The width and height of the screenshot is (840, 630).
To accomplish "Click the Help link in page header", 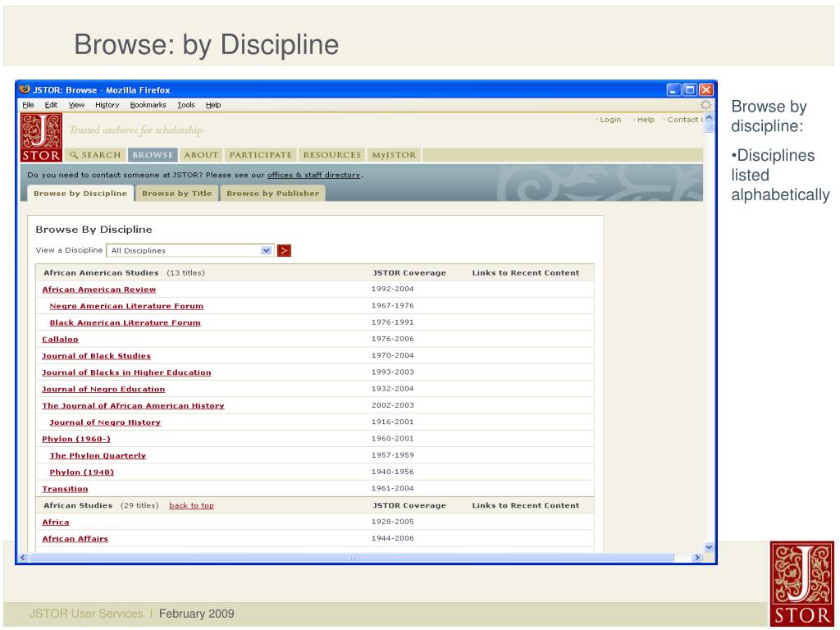I will coord(646,120).
